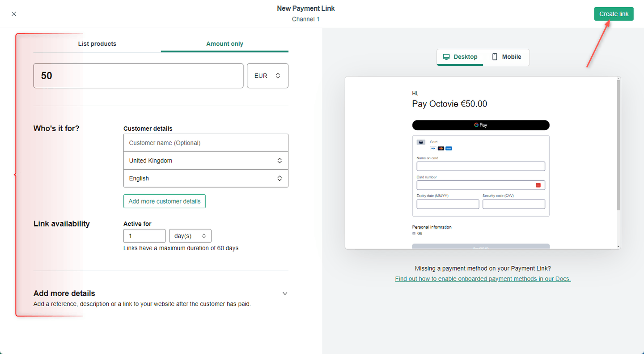Viewport: 644px width, 354px height.
Task: Click the GB flag icon under Personal information
Action: [x=413, y=233]
